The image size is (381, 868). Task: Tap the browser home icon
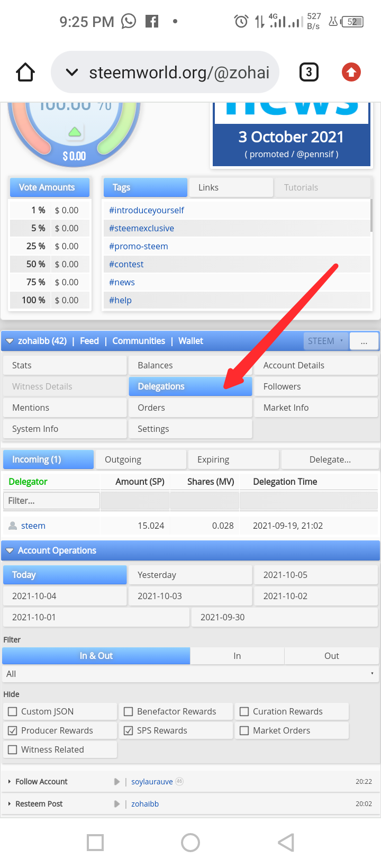25,72
